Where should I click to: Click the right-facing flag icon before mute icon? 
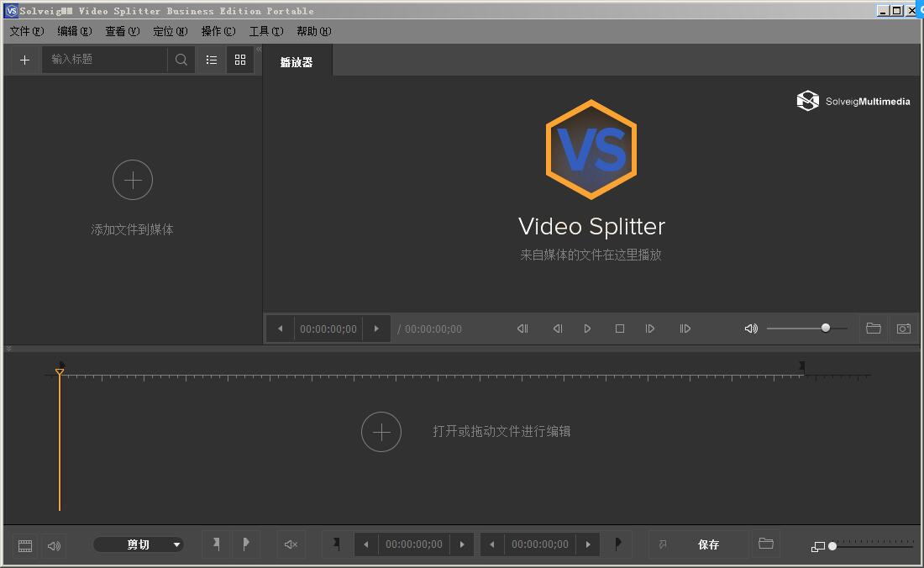[246, 544]
